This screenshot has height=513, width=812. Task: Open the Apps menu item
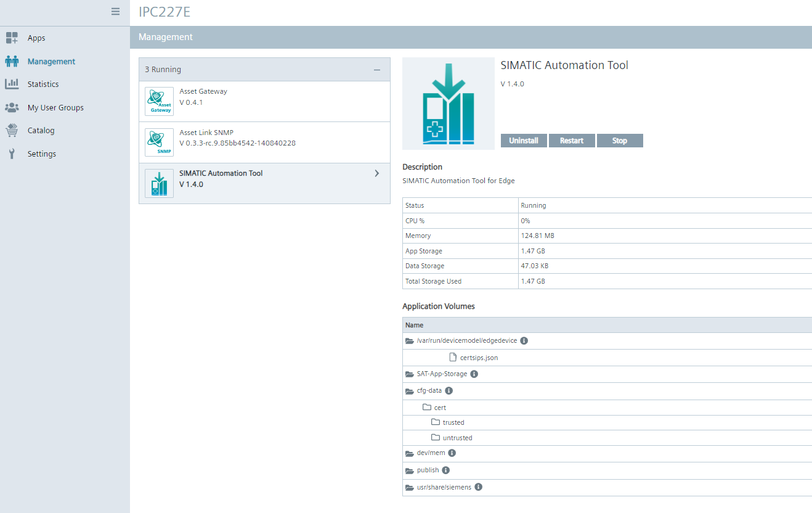click(x=36, y=38)
